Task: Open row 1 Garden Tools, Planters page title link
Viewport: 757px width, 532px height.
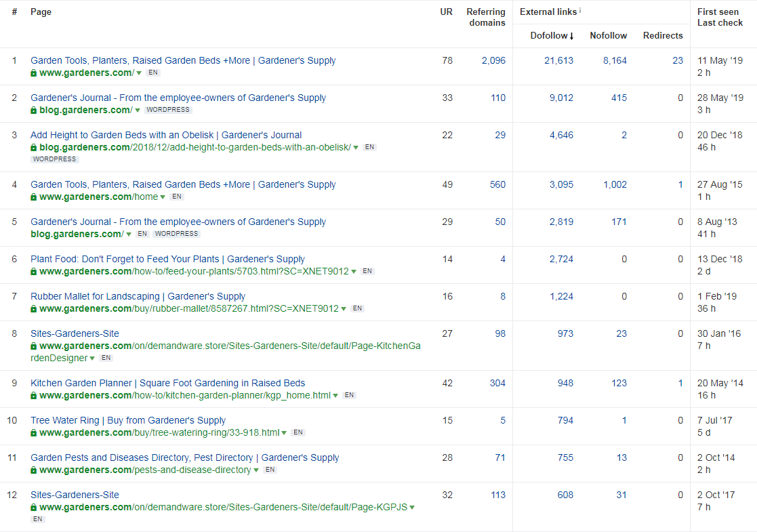Action: [183, 60]
